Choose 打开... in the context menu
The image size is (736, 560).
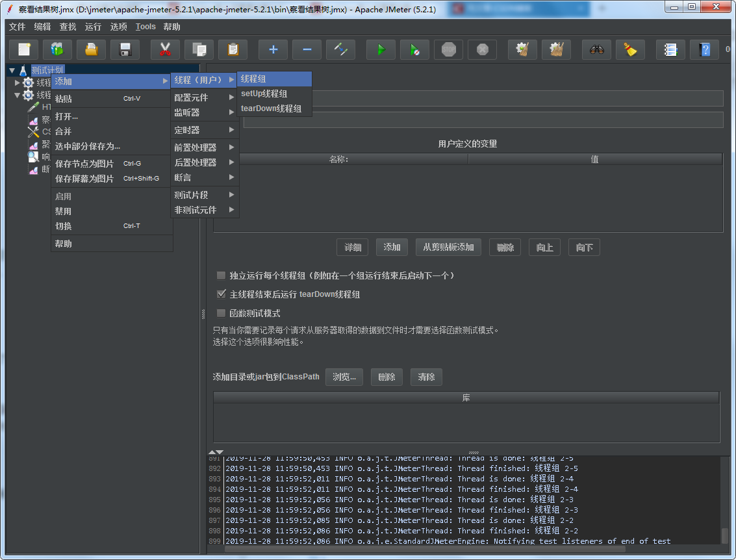[x=112, y=116]
